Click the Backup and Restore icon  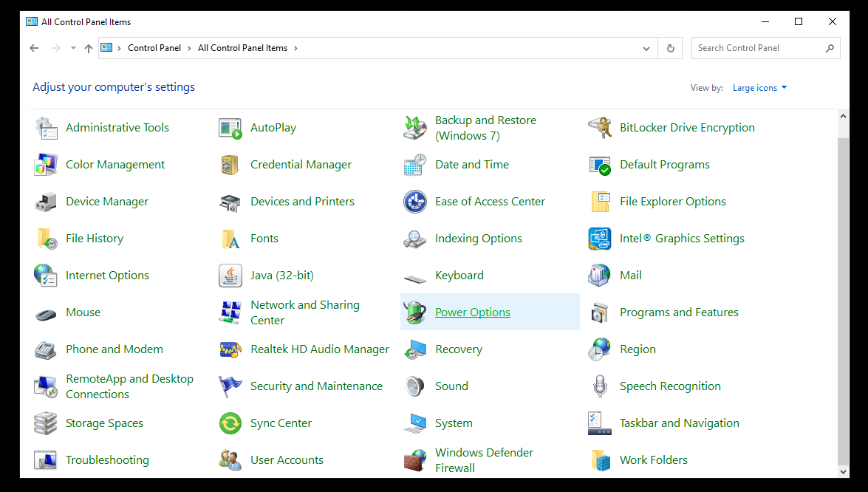415,128
